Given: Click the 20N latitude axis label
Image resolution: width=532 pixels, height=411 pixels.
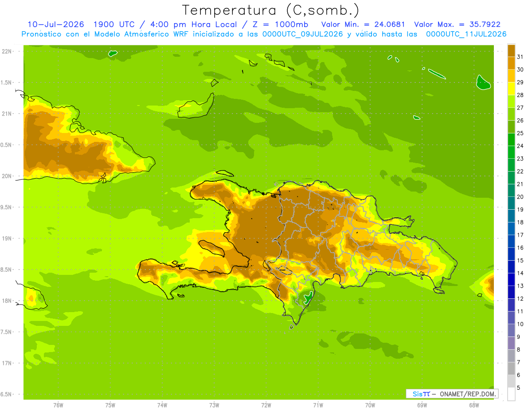Looking at the screenshot, I should pos(8,176).
